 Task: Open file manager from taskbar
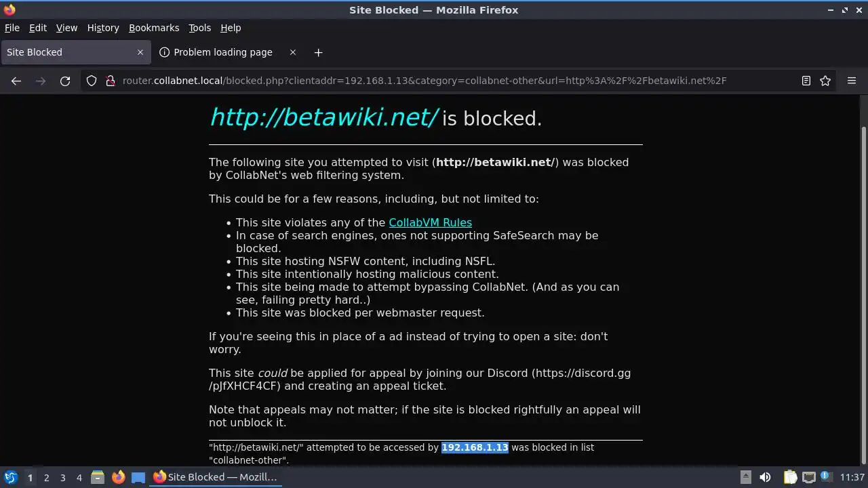[98, 477]
